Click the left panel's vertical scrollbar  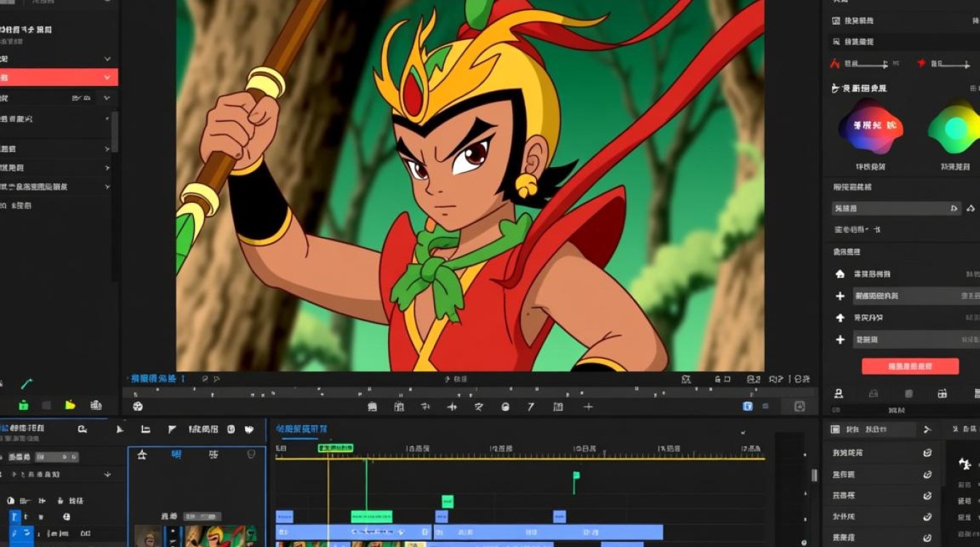(x=114, y=131)
